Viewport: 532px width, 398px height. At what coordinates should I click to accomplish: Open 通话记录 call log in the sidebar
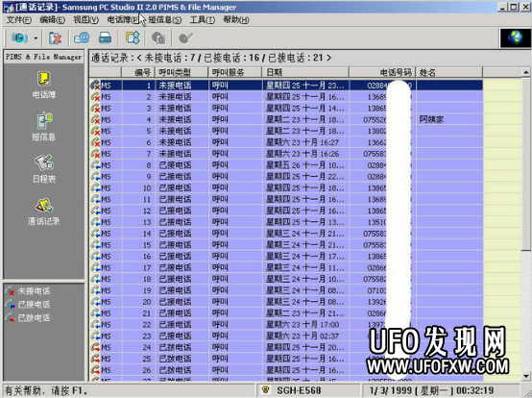pyautogui.click(x=44, y=211)
